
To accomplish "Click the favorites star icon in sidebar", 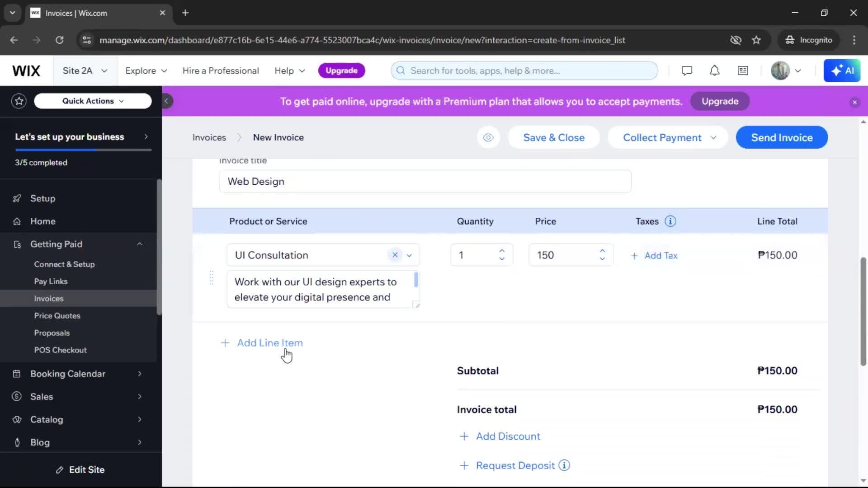I will [x=19, y=101].
